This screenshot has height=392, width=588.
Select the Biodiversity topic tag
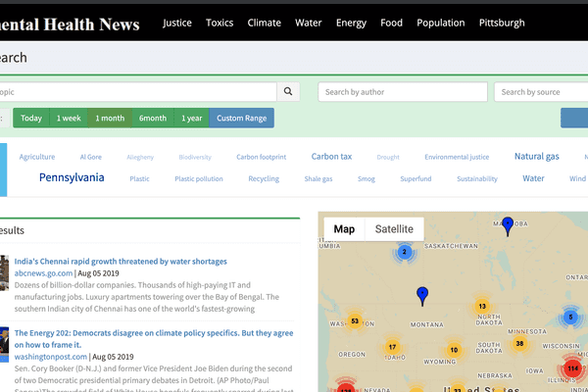195,157
